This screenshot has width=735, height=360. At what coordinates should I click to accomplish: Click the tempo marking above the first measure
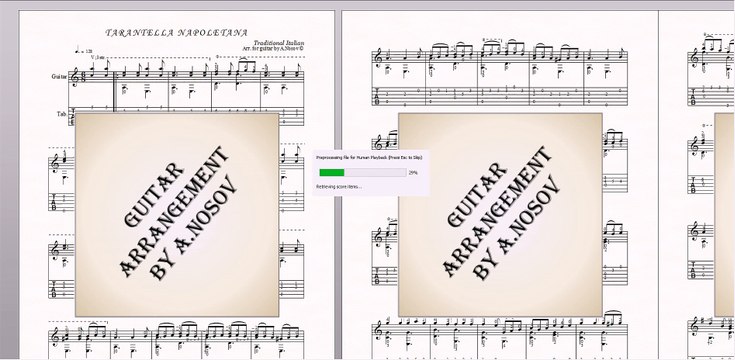point(84,50)
